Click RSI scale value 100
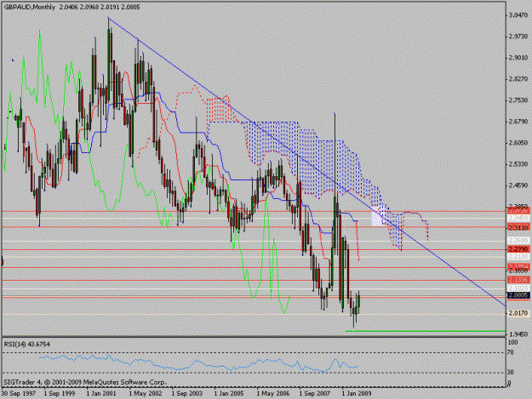The width and height of the screenshot is (532, 399). pyautogui.click(x=513, y=342)
